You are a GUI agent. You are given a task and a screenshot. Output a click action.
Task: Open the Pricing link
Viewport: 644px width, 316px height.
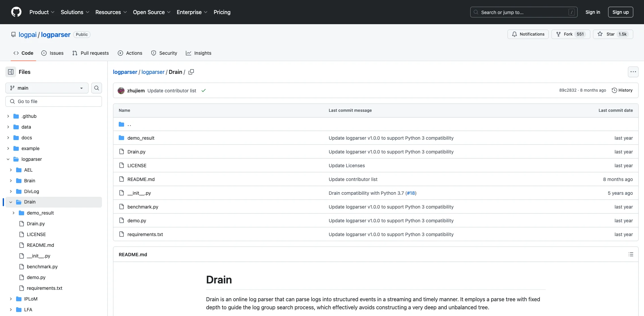(222, 12)
